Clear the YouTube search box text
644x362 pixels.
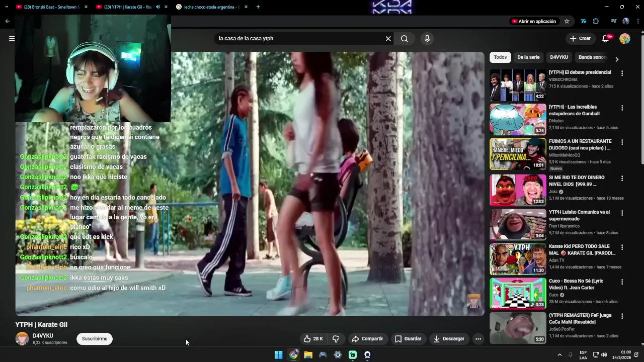pyautogui.click(x=388, y=39)
